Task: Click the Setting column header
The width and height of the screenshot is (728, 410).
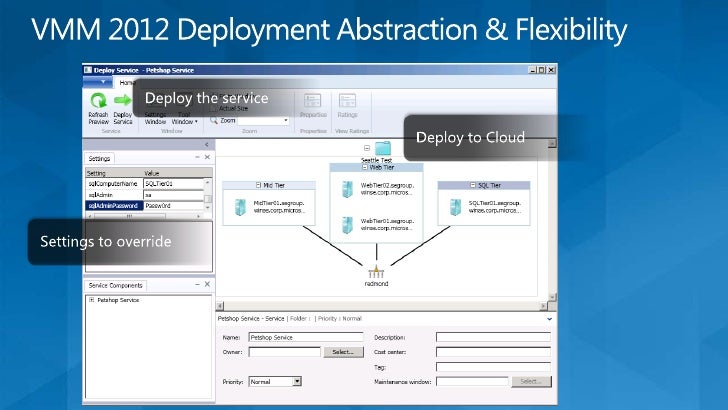Action: coord(114,173)
